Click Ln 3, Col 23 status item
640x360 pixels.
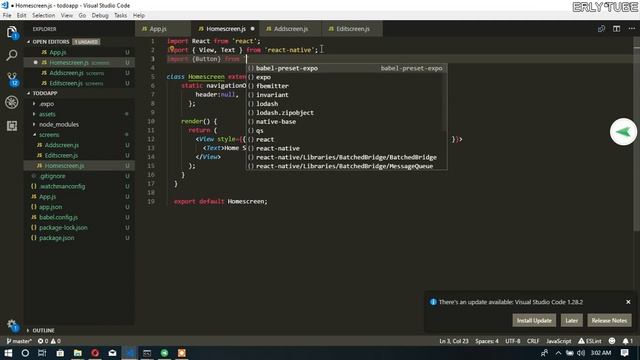click(453, 341)
